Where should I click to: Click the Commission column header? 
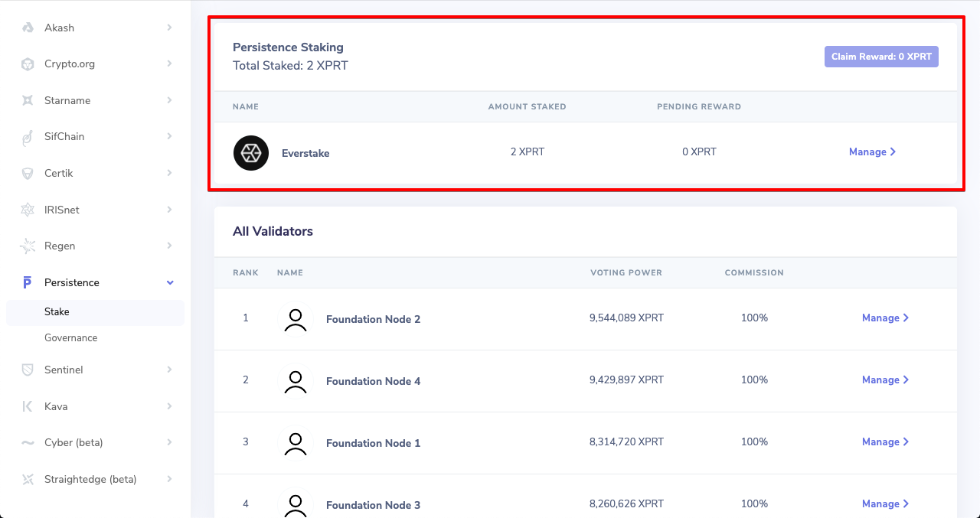754,272
